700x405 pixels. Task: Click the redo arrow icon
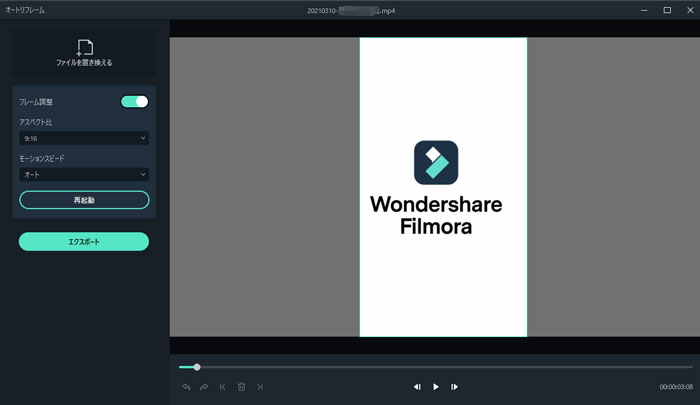tap(204, 387)
